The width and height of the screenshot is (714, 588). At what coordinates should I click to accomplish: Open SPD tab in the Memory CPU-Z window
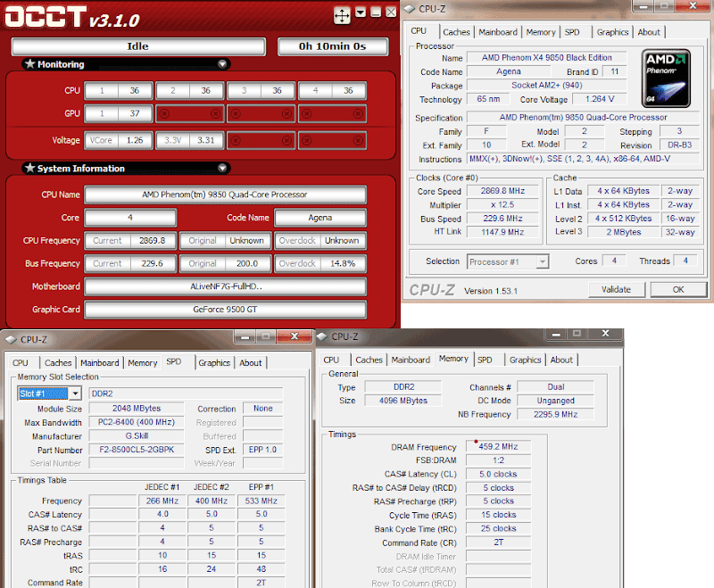pos(485,360)
